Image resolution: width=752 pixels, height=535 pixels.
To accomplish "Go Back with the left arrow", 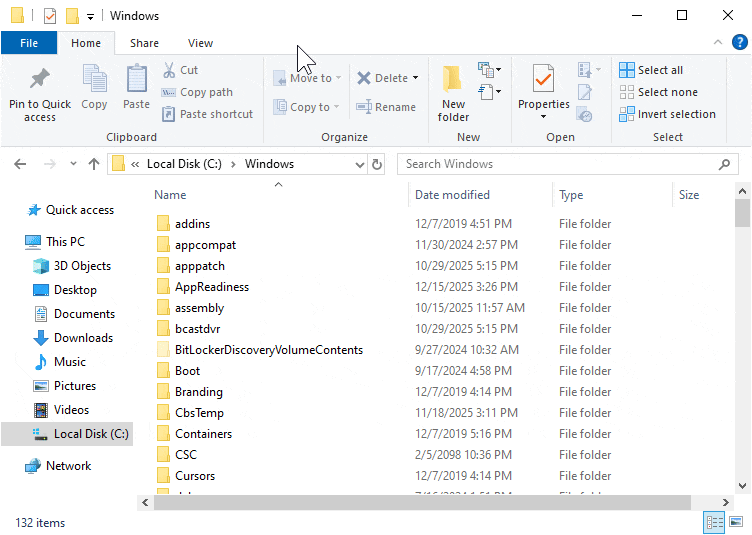I will tap(20, 164).
